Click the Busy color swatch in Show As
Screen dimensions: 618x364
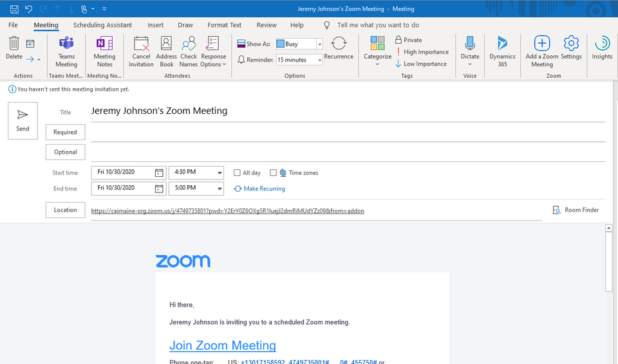click(x=280, y=44)
